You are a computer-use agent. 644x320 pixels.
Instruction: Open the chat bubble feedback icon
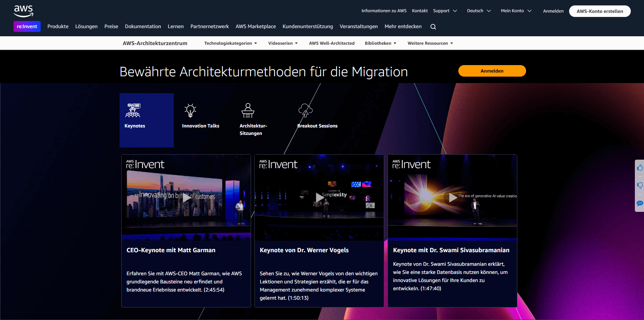[x=640, y=203]
